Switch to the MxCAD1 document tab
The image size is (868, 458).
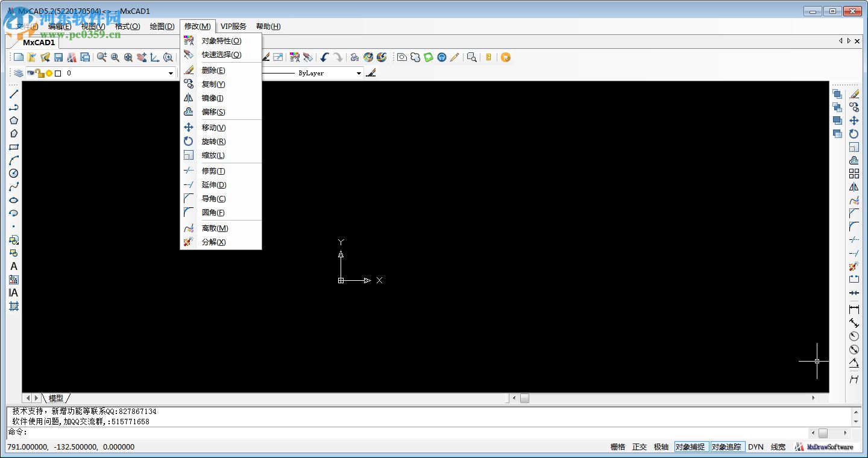click(39, 42)
